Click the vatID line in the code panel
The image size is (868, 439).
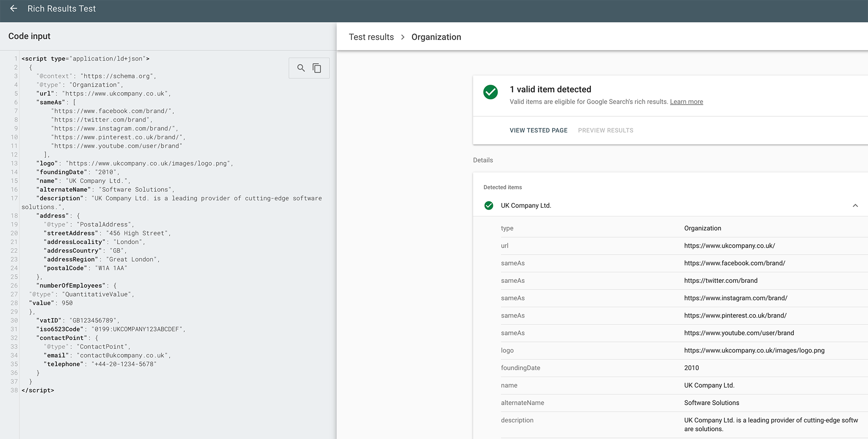[78, 320]
